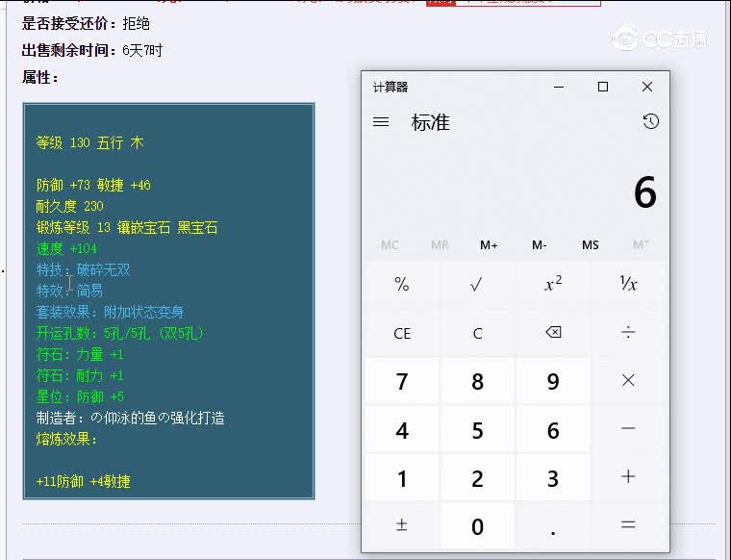Close the calculator window
The height and width of the screenshot is (560, 731).
[647, 87]
